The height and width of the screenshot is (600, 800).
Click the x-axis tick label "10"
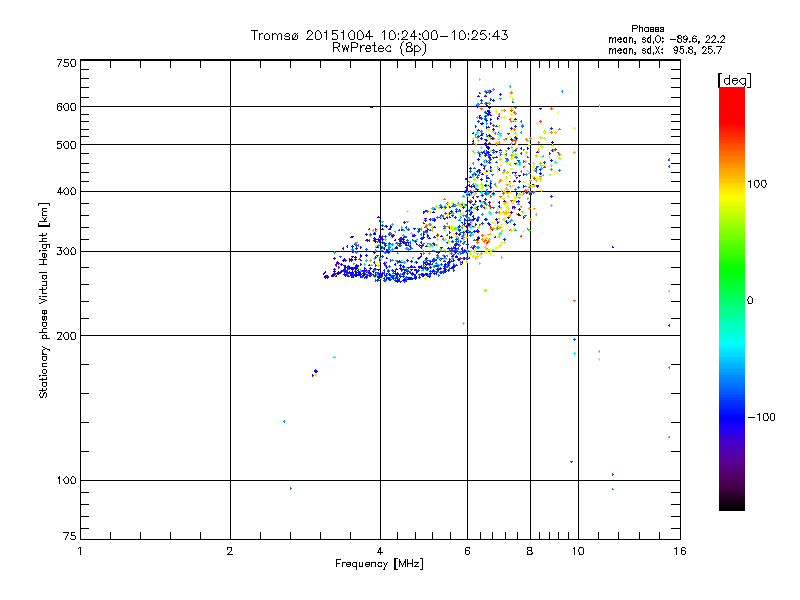(578, 551)
